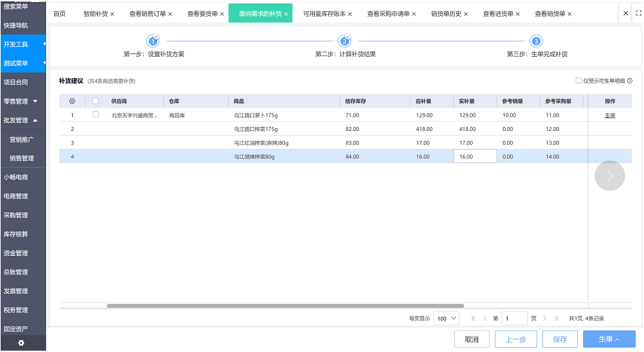Open the 每页显示 100 page size dropdown

pos(446,319)
